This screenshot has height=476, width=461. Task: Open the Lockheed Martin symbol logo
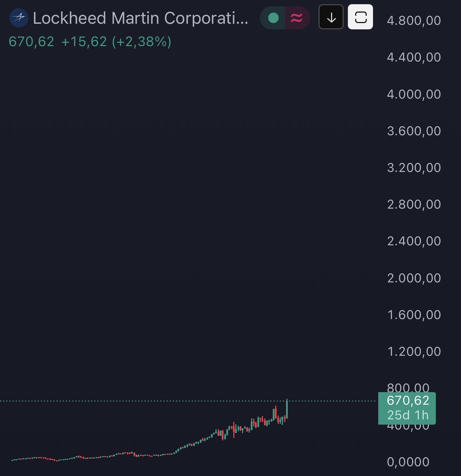click(x=19, y=18)
